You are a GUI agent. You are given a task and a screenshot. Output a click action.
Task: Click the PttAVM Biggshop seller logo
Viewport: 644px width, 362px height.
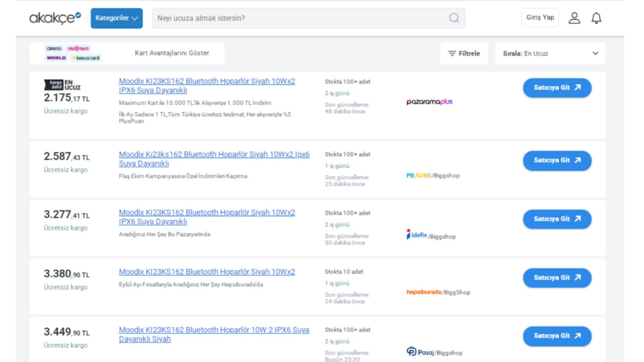coord(433,175)
